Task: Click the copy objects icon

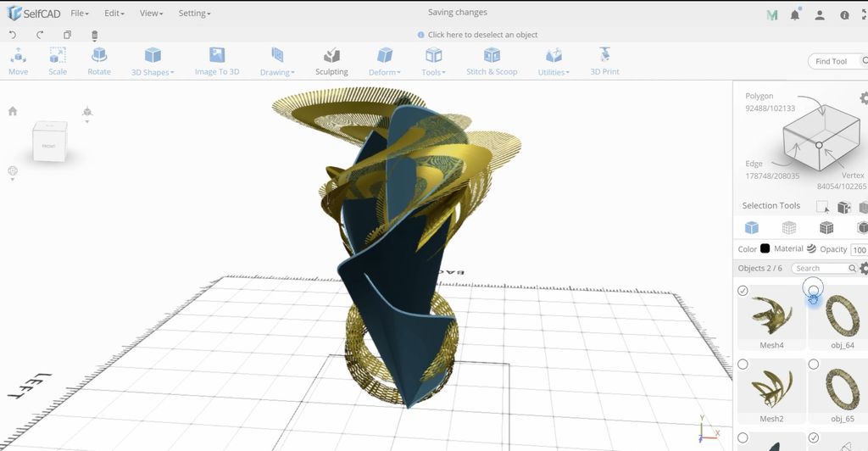Action: [67, 35]
